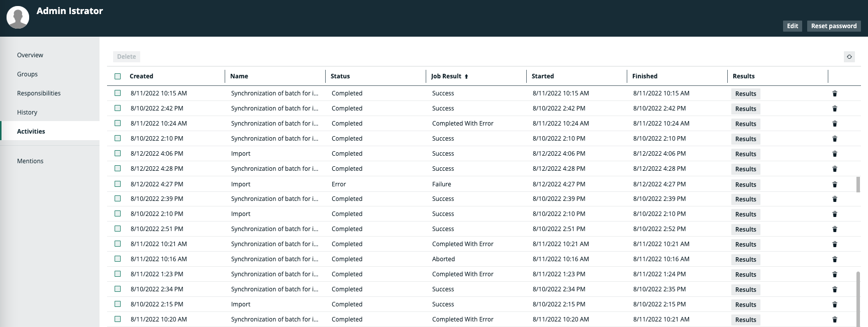Click the Reset password button
868x327 pixels.
click(x=833, y=26)
